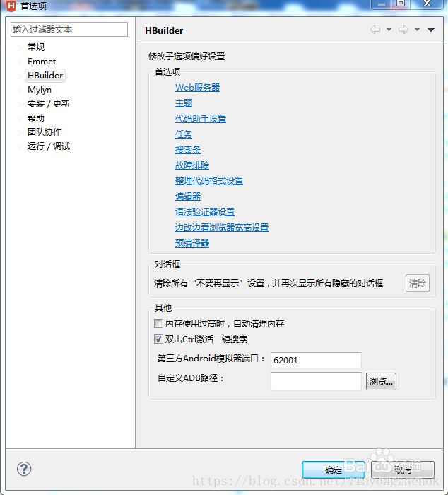The height and width of the screenshot is (495, 448).
Task: Open the 主题 settings link
Action: 184,103
